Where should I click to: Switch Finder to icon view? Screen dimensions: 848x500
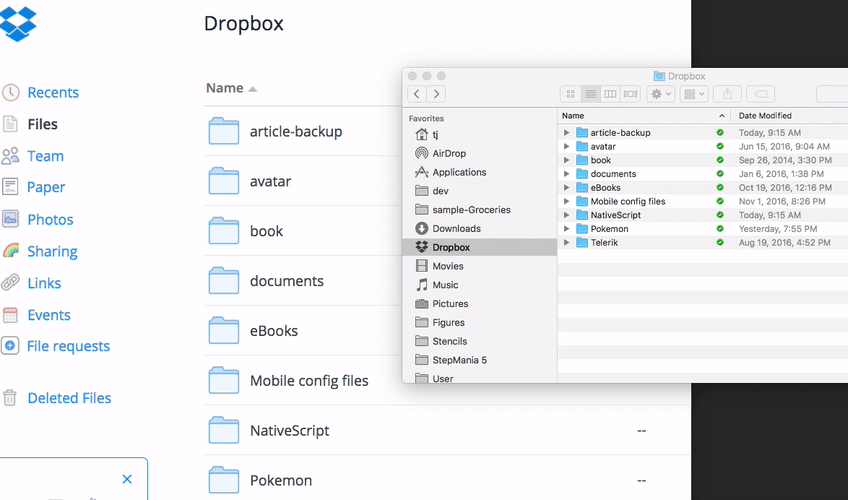pyautogui.click(x=571, y=94)
